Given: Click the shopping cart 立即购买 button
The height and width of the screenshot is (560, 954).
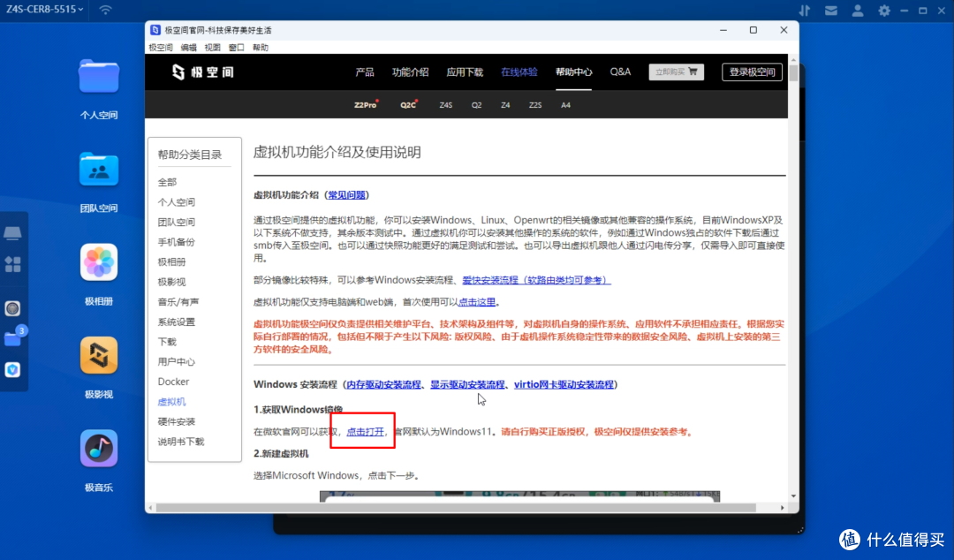Looking at the screenshot, I should coord(676,72).
